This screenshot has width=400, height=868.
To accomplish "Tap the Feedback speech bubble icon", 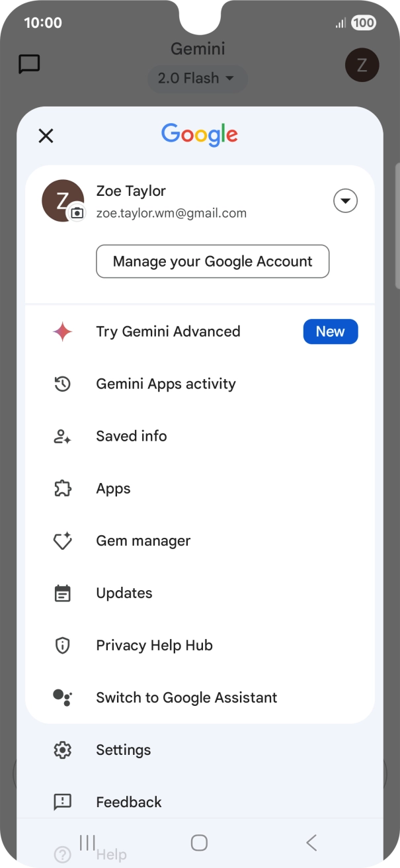I will 62,802.
